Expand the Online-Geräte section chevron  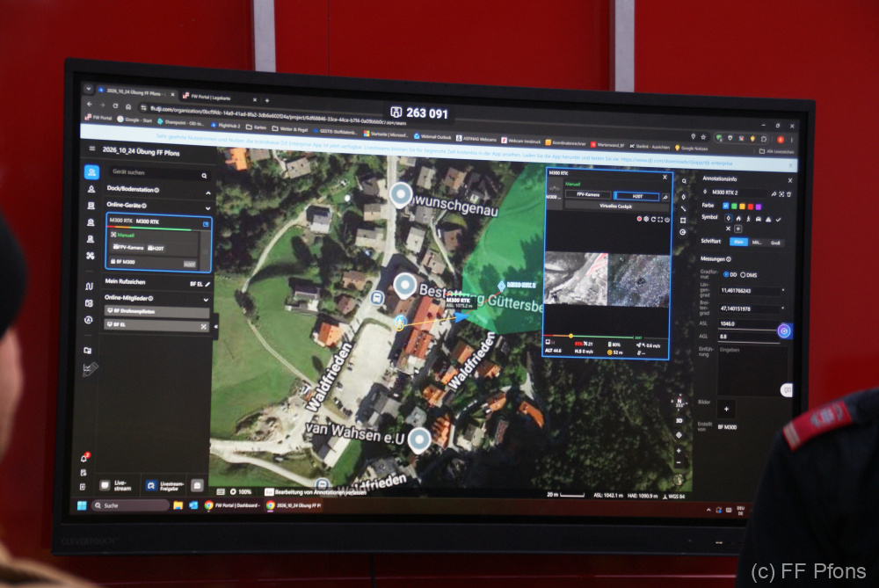(208, 208)
